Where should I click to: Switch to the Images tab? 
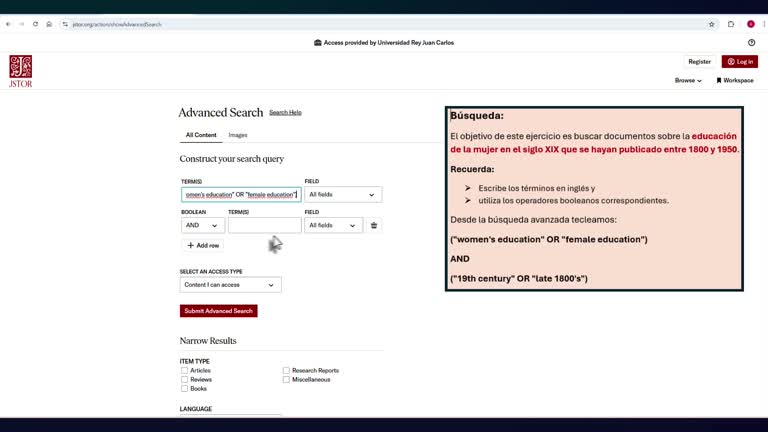[x=238, y=135]
